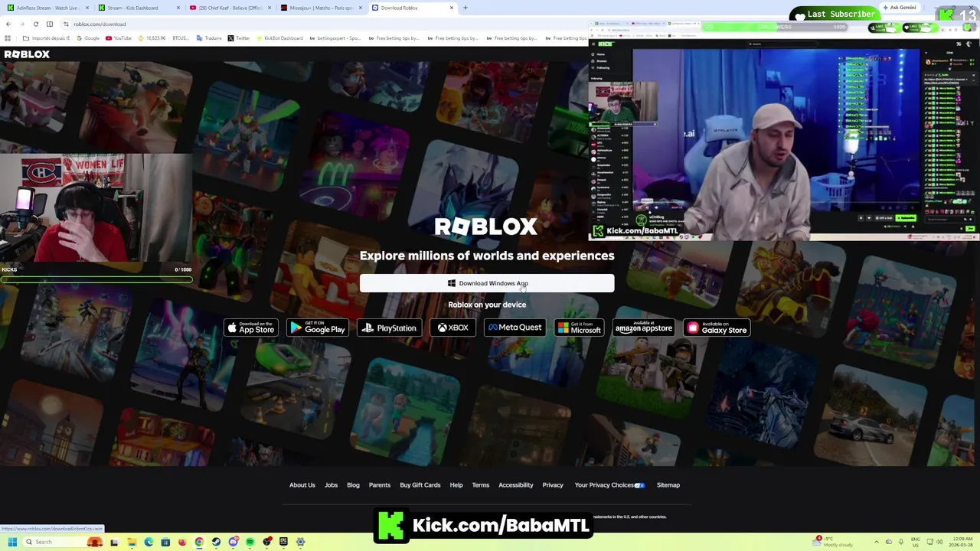The height and width of the screenshot is (551, 980).
Task: Switch to the Miseojeu+ Matchs tab
Action: [320, 8]
